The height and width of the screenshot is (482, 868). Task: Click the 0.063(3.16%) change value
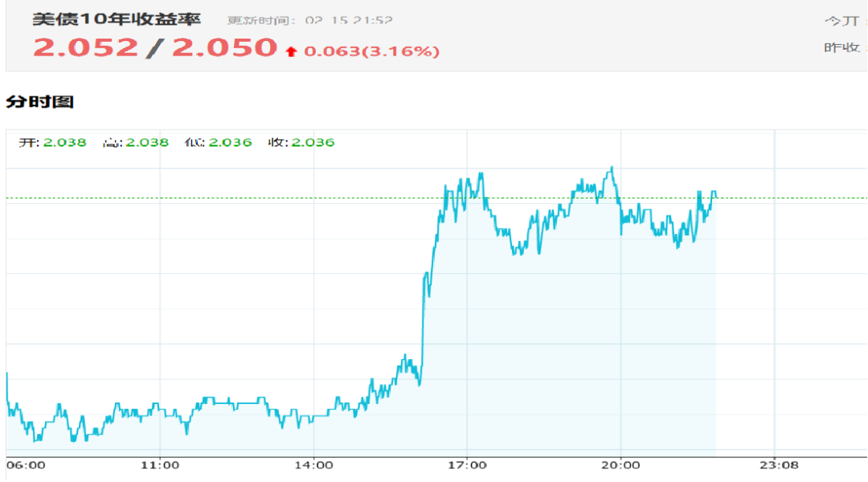coord(371,51)
